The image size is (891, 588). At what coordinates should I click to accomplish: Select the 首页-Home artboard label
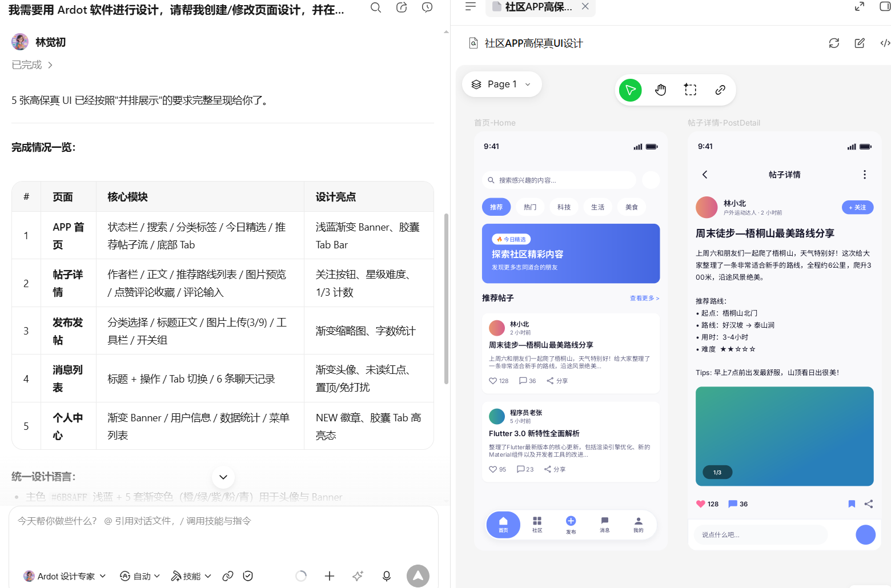[x=495, y=123]
